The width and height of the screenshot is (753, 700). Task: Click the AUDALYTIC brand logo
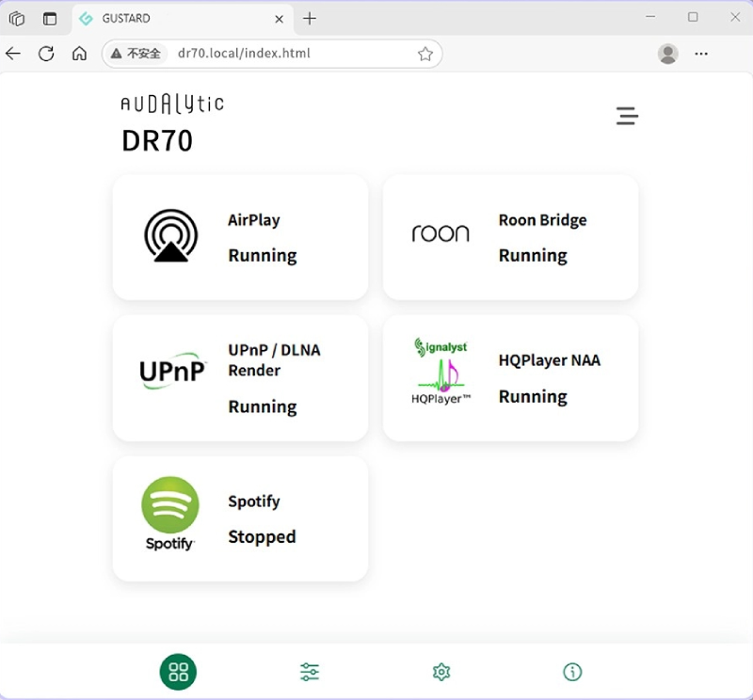[172, 103]
